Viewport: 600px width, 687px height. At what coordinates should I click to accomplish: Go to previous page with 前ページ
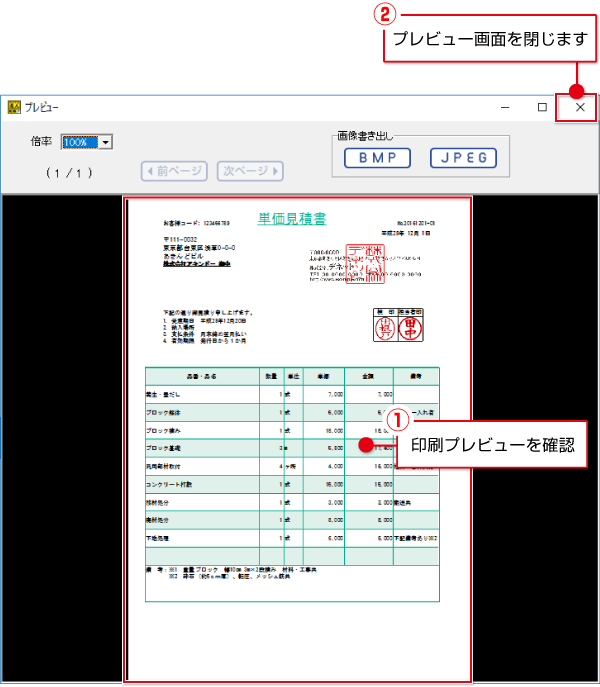pyautogui.click(x=175, y=171)
